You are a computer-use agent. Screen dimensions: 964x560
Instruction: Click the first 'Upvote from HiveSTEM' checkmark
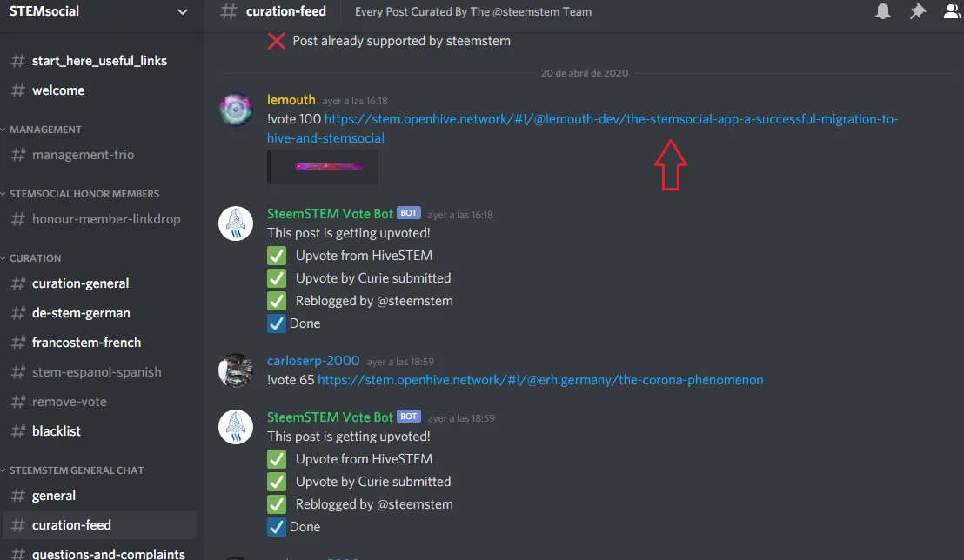tap(277, 256)
